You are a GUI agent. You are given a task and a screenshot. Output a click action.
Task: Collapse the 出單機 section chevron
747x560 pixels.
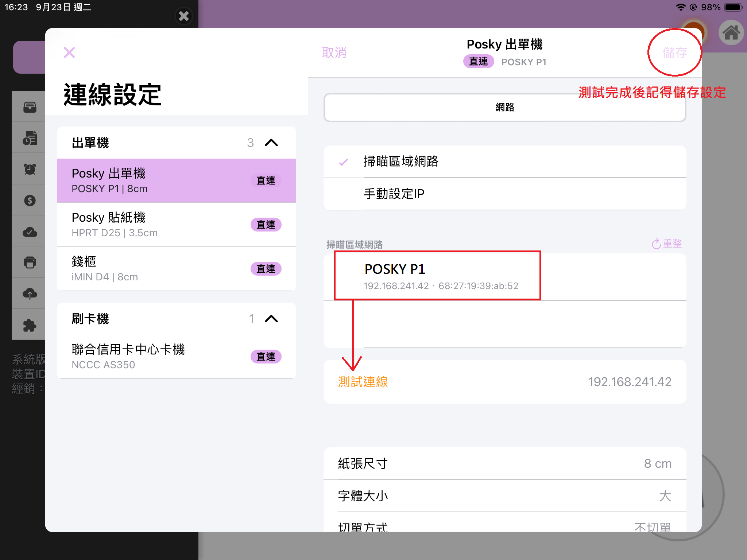(x=271, y=143)
